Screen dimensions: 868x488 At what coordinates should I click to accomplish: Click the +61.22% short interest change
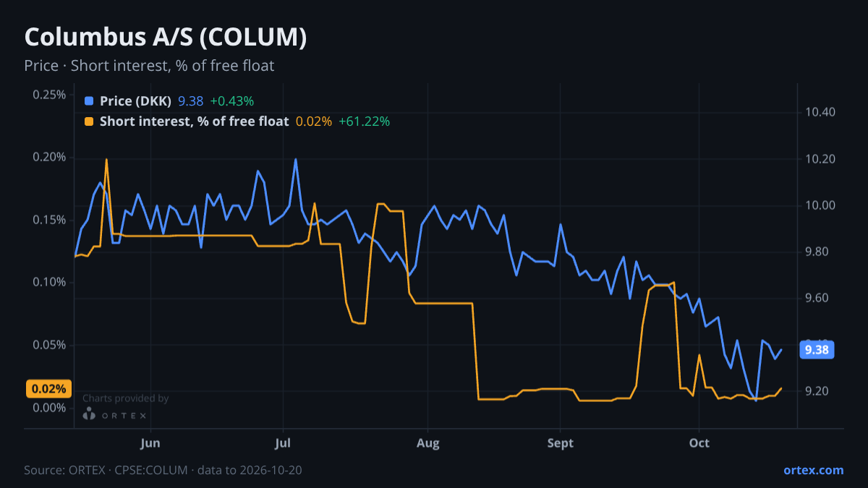(x=365, y=121)
